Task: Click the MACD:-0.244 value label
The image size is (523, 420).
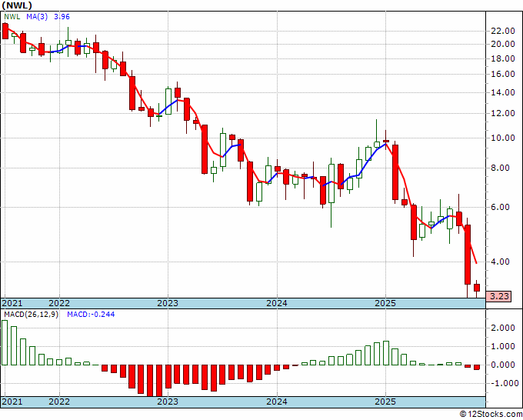Action: click(91, 315)
